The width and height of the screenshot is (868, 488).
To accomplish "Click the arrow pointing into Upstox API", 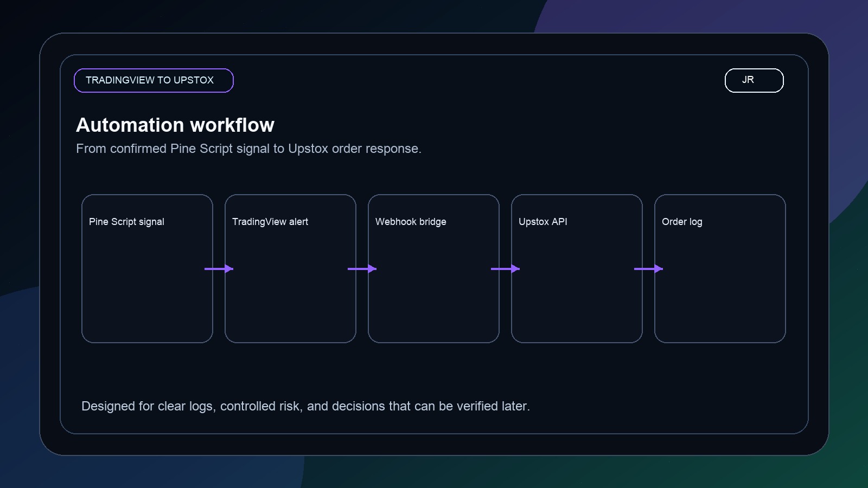I will pyautogui.click(x=505, y=268).
